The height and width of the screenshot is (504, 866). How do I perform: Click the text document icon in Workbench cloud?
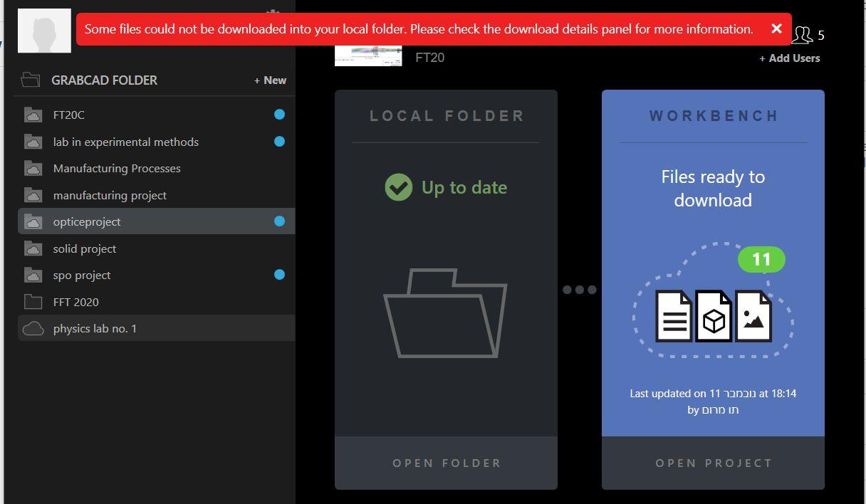coord(674,316)
